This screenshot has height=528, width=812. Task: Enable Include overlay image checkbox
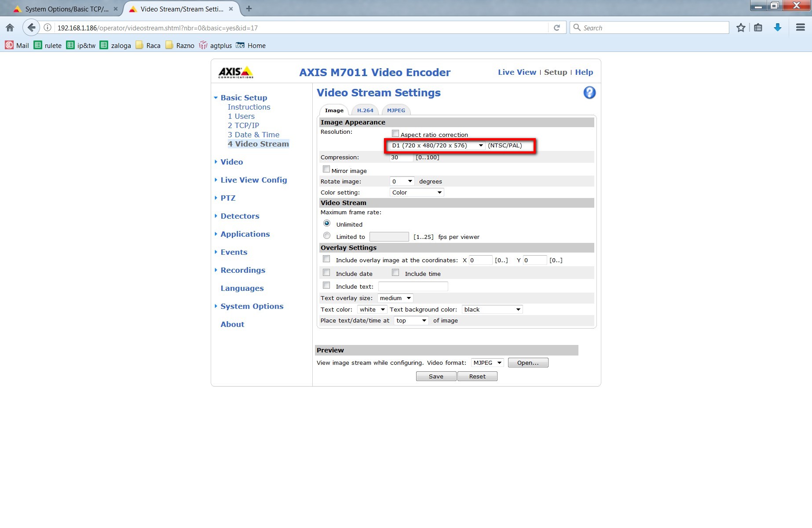click(x=326, y=259)
